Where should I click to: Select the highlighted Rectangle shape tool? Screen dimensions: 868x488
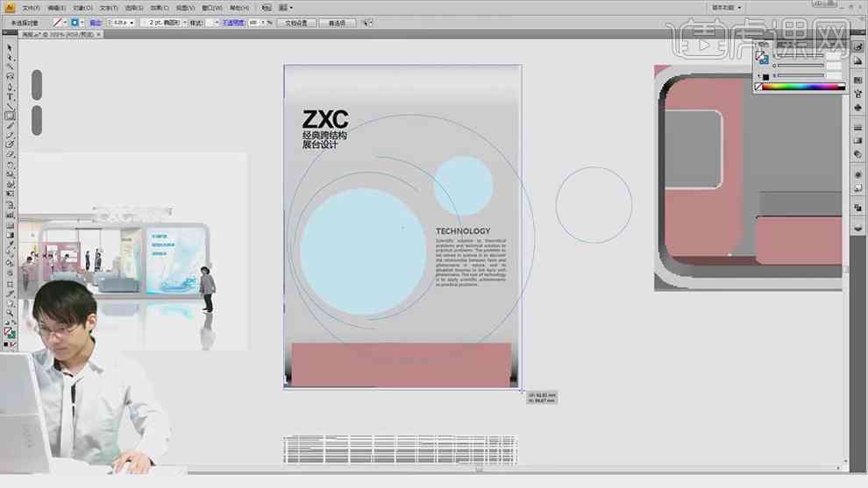pyautogui.click(x=10, y=117)
